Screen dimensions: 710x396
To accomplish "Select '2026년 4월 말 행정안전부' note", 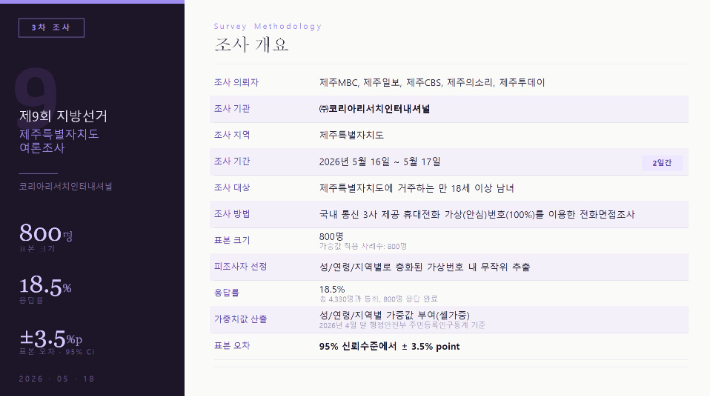I will click(402, 325).
